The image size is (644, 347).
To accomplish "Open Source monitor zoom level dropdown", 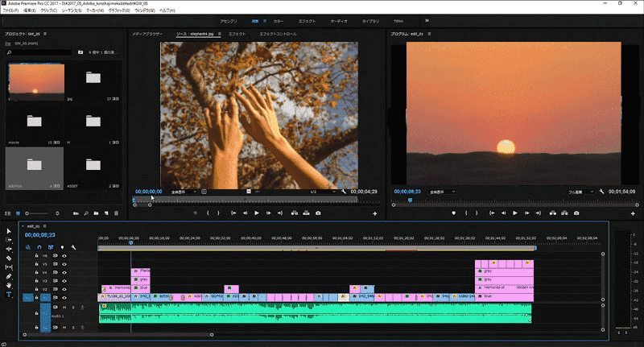I will (x=184, y=192).
